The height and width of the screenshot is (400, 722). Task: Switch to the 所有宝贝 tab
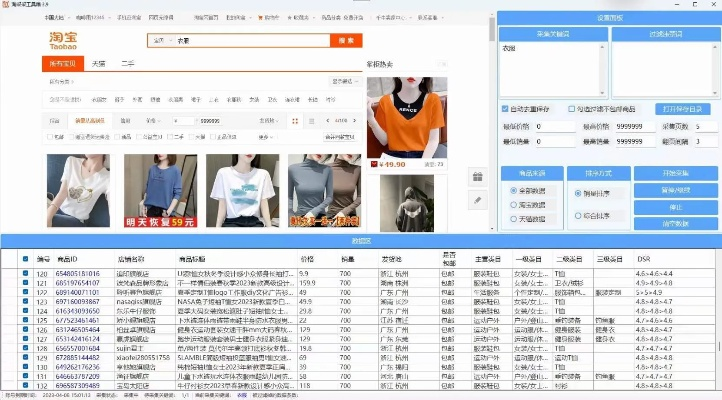[63, 64]
